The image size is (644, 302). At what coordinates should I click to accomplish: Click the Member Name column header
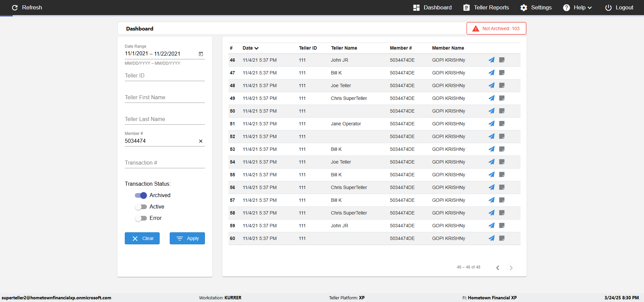(x=448, y=48)
